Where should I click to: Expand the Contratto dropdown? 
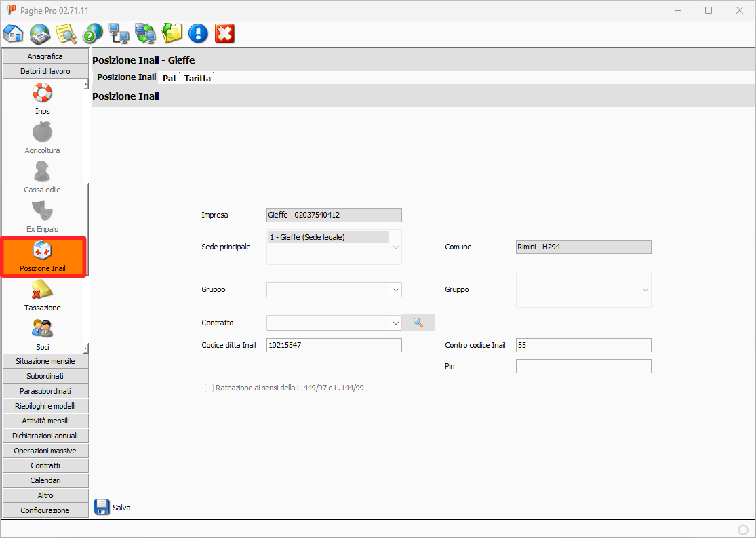pos(395,323)
